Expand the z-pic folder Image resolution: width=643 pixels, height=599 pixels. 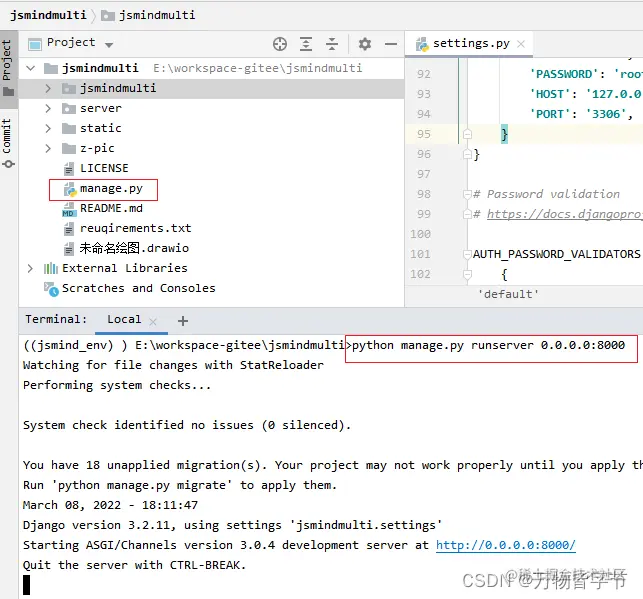[x=48, y=148]
